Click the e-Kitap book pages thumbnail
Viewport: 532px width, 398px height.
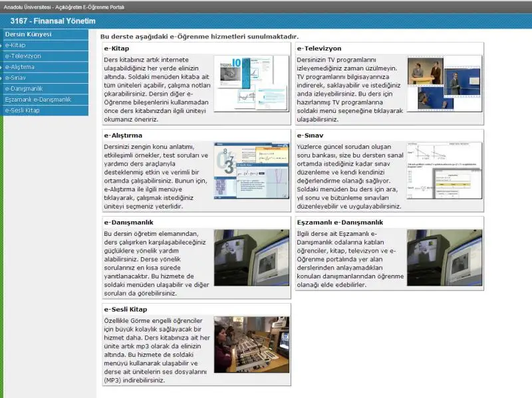251,83
